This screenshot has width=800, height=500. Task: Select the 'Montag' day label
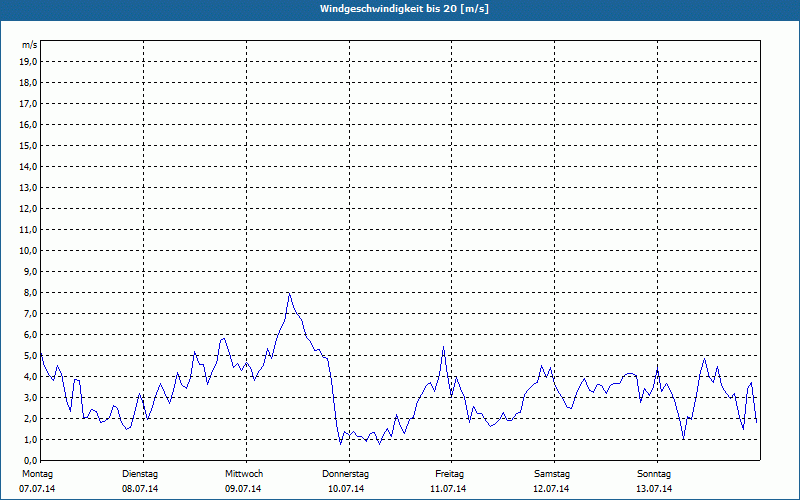pyautogui.click(x=35, y=473)
